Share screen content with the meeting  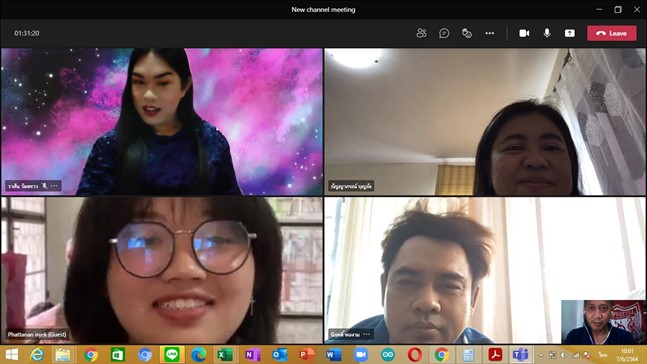(x=569, y=33)
